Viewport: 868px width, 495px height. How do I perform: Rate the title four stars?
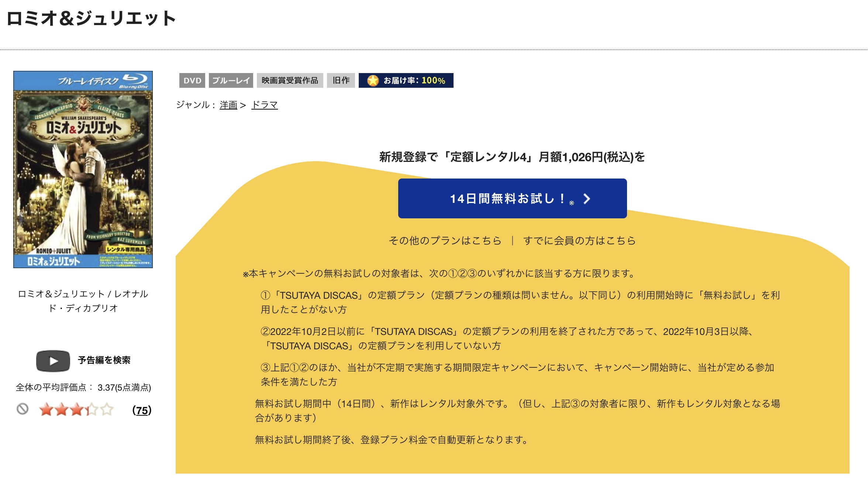(x=92, y=410)
